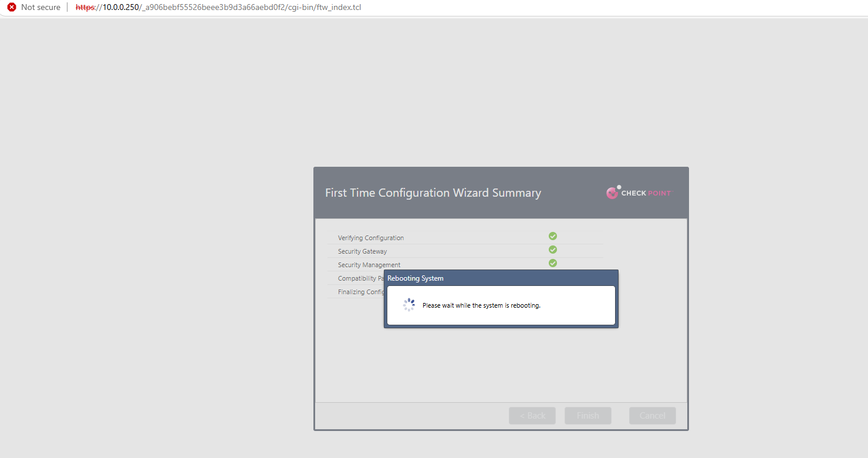Select the URL in the address bar

218,7
